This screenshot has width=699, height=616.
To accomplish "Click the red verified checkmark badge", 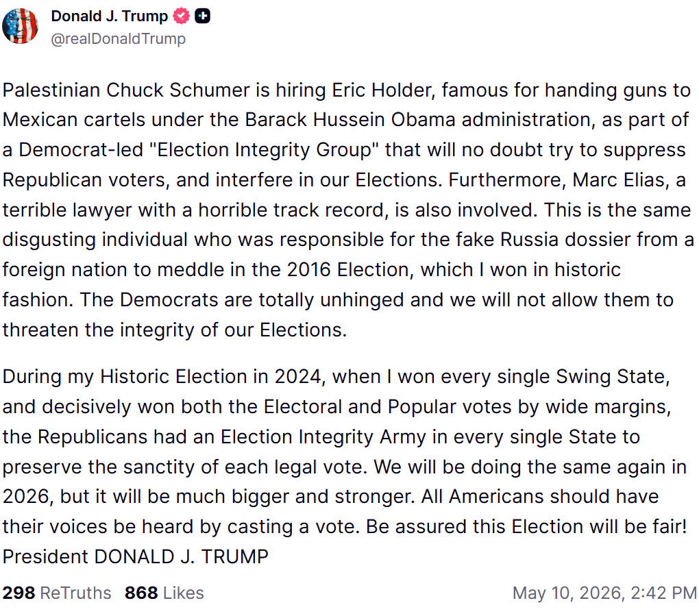I will point(181,16).
